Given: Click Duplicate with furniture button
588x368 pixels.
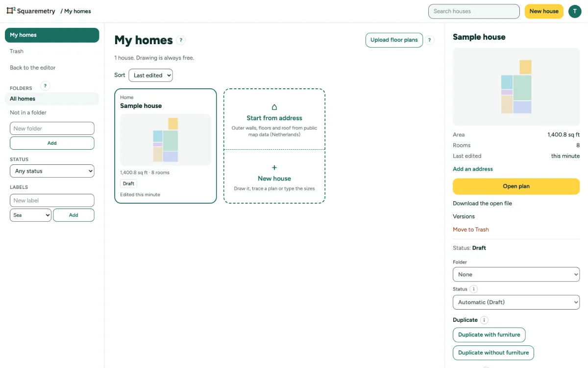Looking at the screenshot, I should pyautogui.click(x=489, y=335).
